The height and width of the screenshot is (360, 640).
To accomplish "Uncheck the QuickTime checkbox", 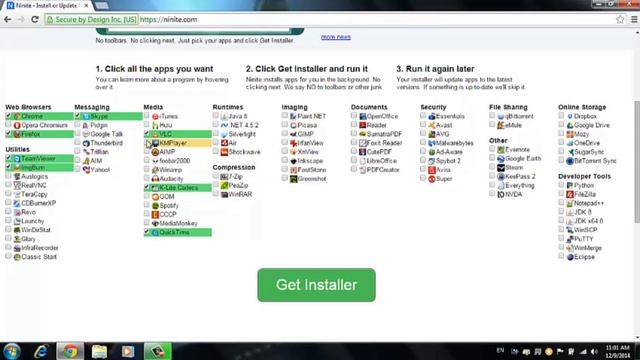I will pyautogui.click(x=147, y=232).
